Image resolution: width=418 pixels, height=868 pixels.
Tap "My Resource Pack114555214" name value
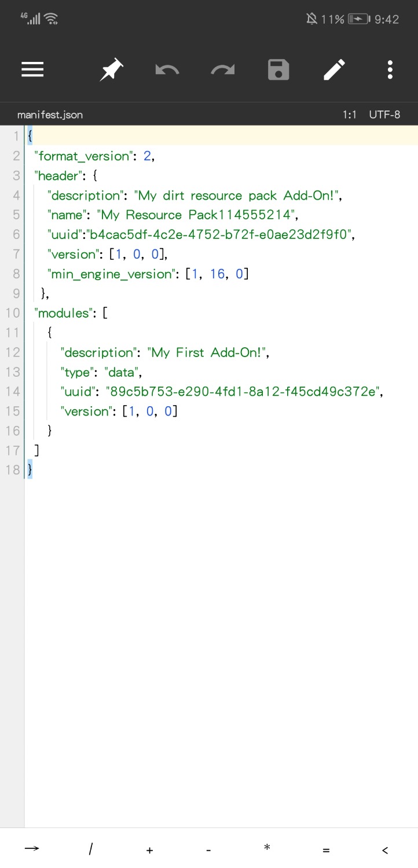pos(196,215)
